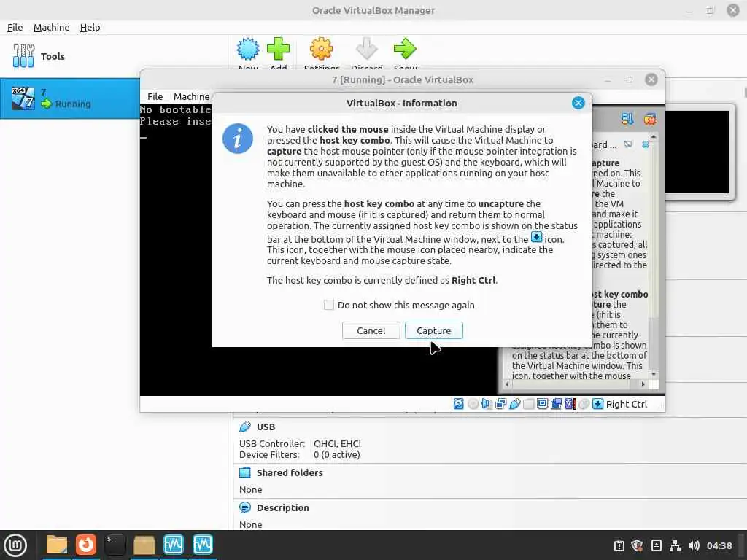
Task: Click the volume tray icon
Action: click(694, 545)
